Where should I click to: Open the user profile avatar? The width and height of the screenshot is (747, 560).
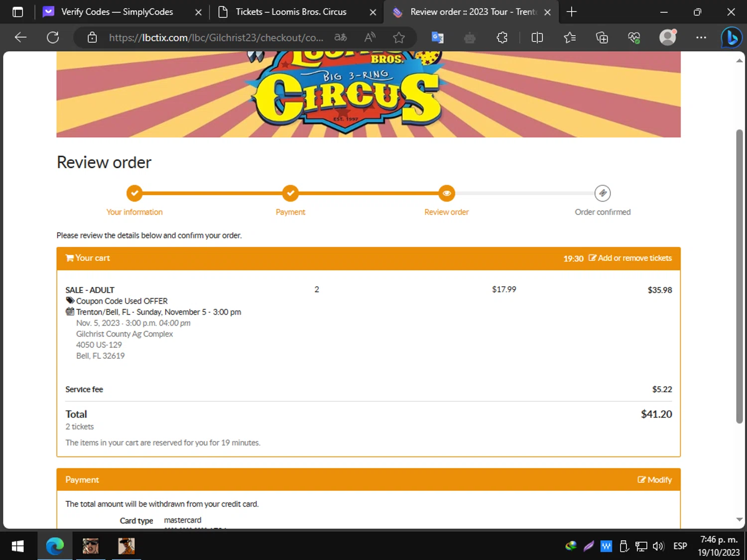pos(667,37)
